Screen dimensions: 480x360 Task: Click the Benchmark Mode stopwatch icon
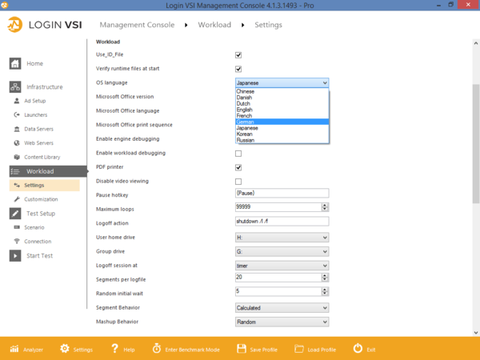157,348
